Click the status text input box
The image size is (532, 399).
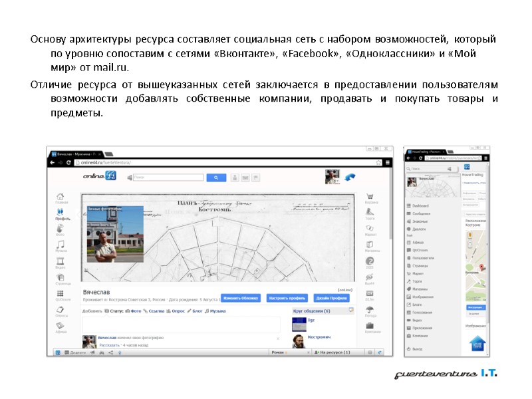[x=182, y=325]
